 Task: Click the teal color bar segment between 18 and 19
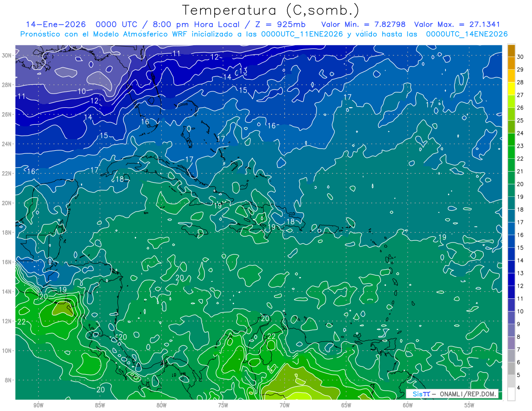coord(511,203)
